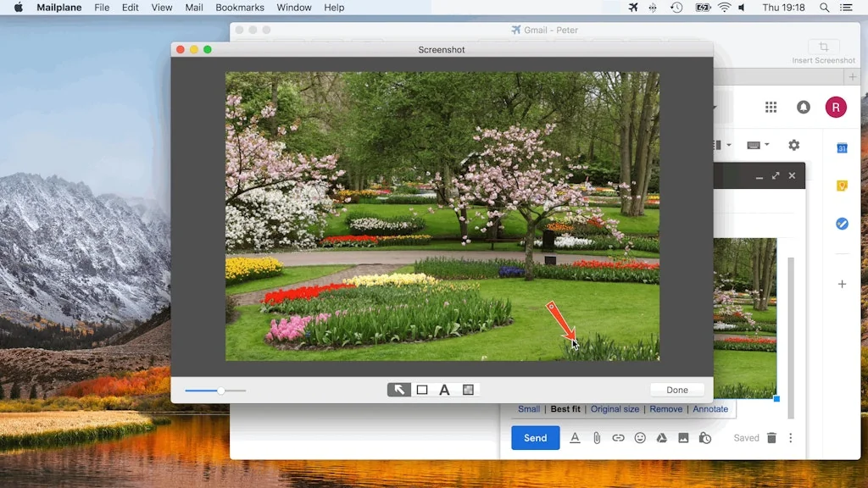Open the Google apps grid
Image resolution: width=868 pixels, height=488 pixels.
click(x=771, y=107)
